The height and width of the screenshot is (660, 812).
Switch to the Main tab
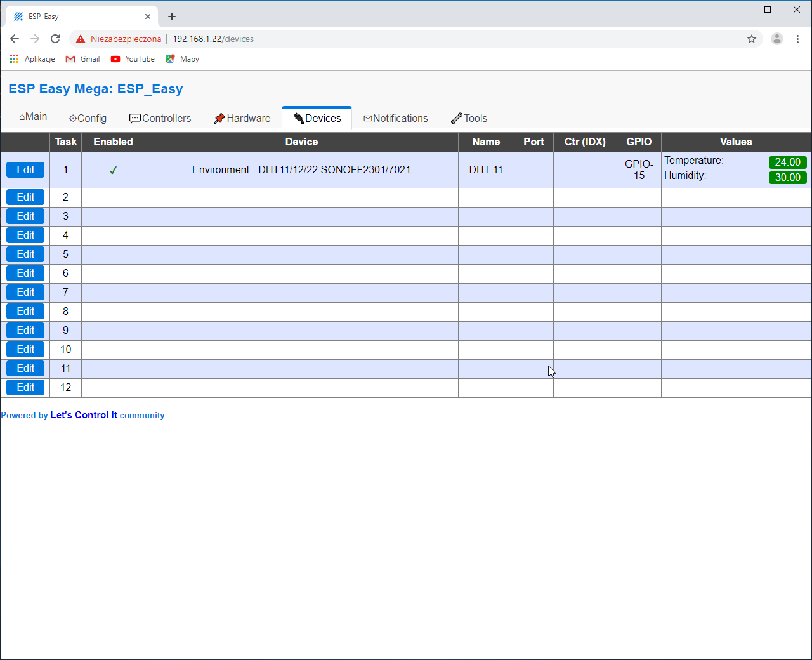33,117
